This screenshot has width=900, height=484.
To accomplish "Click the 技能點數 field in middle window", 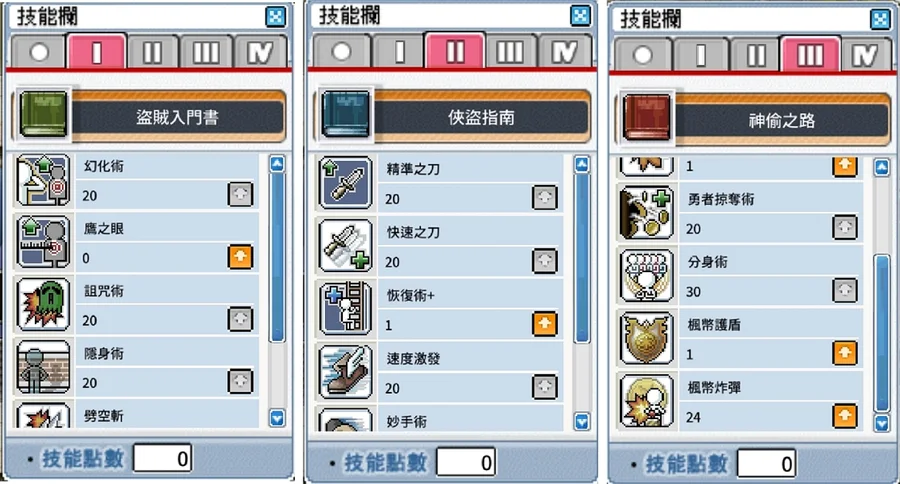I will pyautogui.click(x=465, y=462).
